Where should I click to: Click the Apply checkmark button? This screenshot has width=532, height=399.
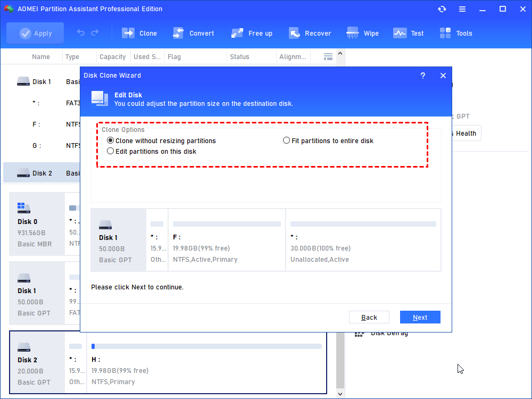click(35, 33)
